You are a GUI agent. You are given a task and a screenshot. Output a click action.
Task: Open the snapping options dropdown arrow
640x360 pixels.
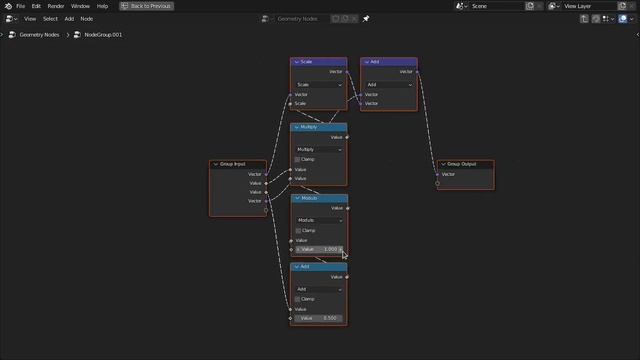coord(612,19)
